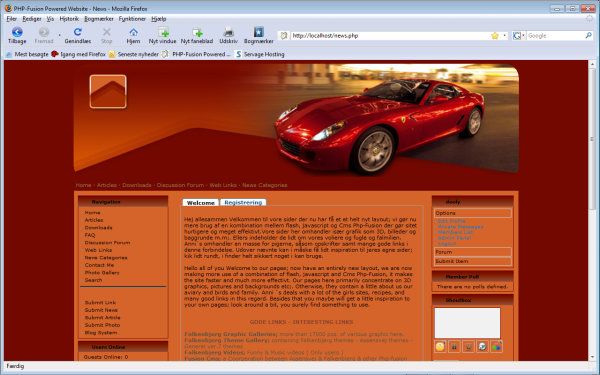Click the search magnifier icon

pos(589,36)
